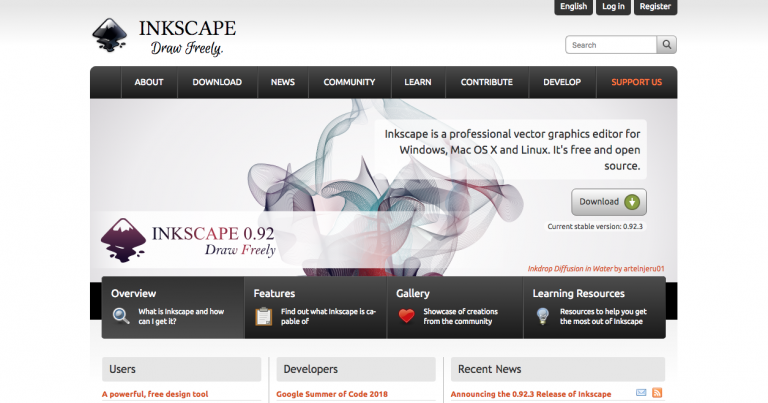Image resolution: width=768 pixels, height=403 pixels.
Task: Click the Gallery red heart icon
Action: coord(406,316)
